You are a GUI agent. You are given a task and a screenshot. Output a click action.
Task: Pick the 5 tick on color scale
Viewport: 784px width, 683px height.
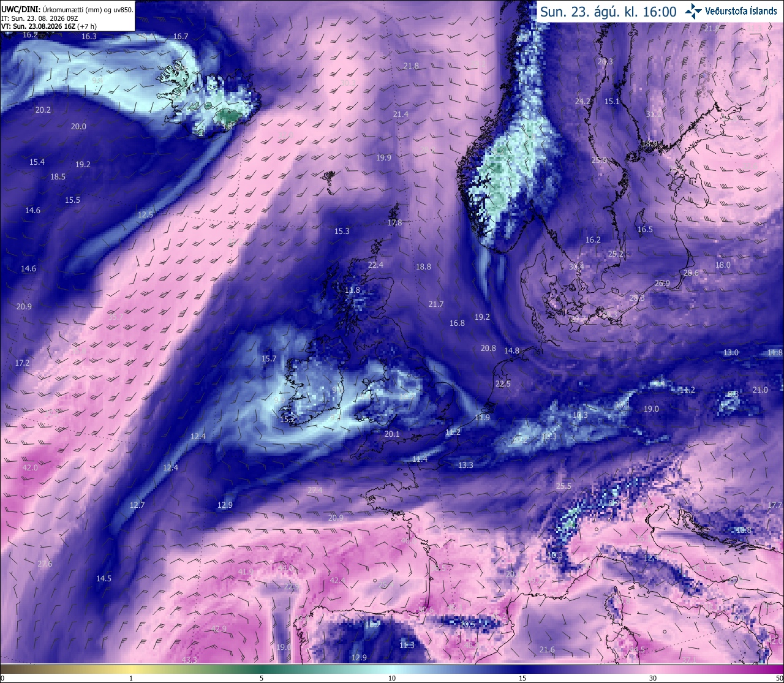(x=262, y=678)
